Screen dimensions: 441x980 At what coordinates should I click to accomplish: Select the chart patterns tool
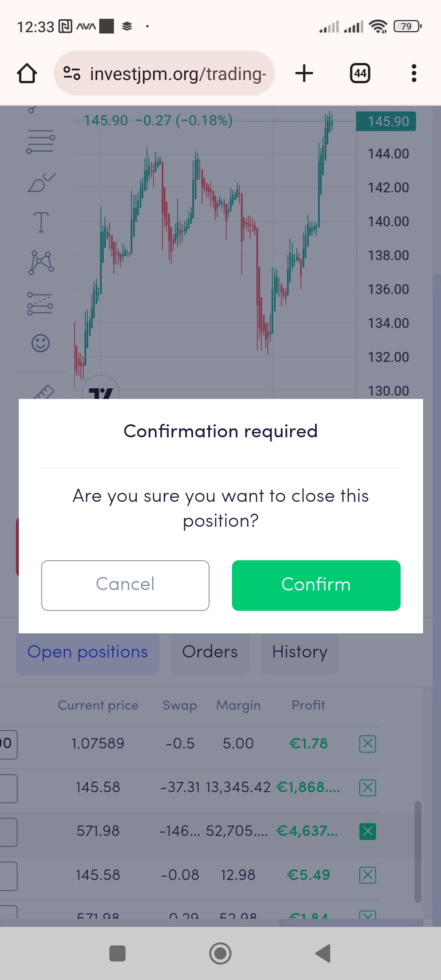click(x=40, y=262)
